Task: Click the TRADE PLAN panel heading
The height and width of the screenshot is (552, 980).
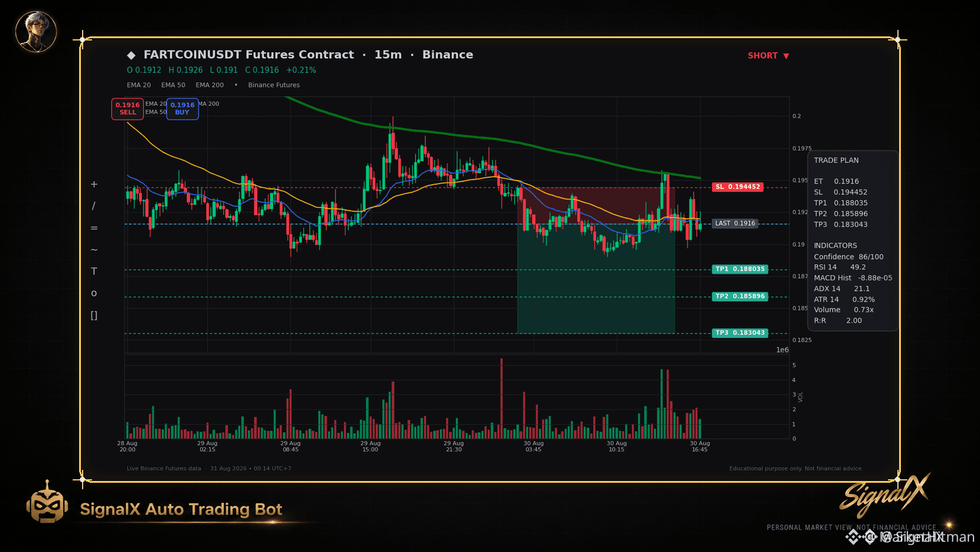Action: pos(836,161)
